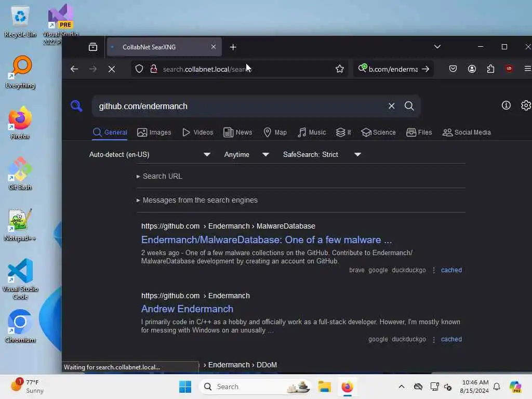Image resolution: width=532 pixels, height=399 pixels.
Task: Close the CollabNet SearXNG tab
Action: (x=214, y=47)
